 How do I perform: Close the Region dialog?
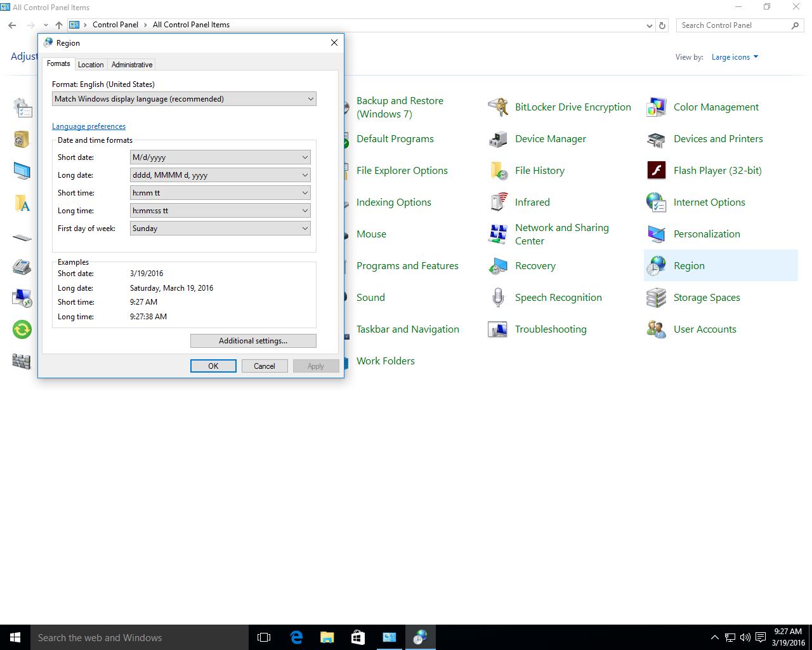click(334, 43)
